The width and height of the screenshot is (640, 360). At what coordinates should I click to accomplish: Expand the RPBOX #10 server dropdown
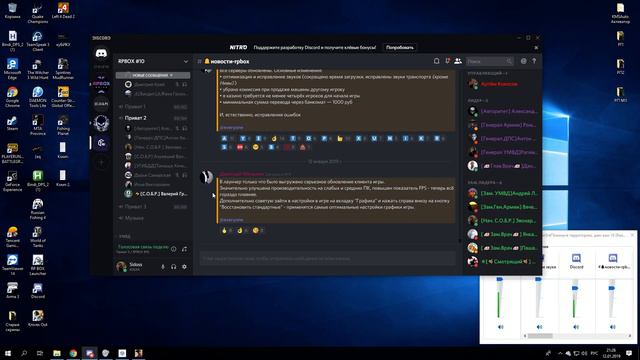click(186, 61)
